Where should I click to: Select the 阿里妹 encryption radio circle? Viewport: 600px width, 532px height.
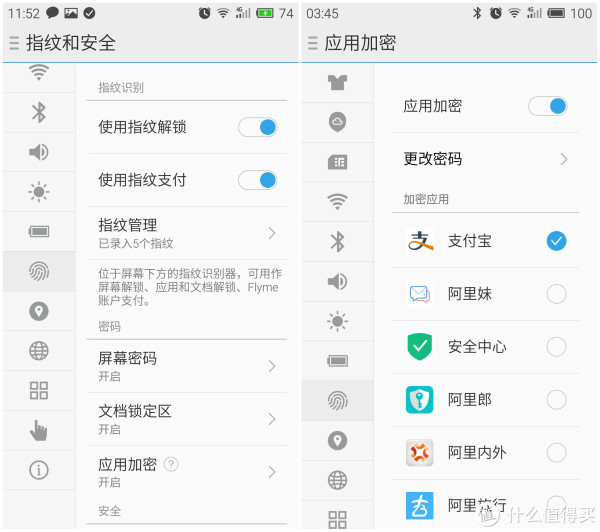tap(556, 294)
